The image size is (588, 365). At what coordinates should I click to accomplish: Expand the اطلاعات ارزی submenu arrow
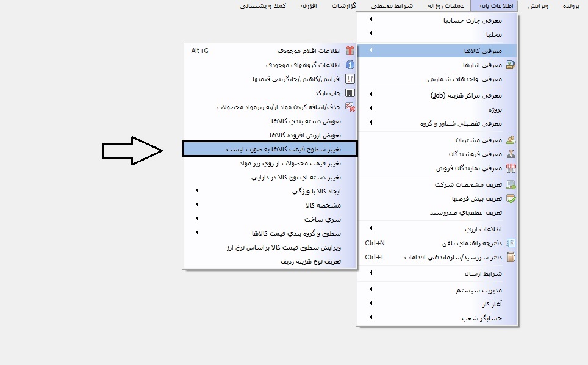371,228
